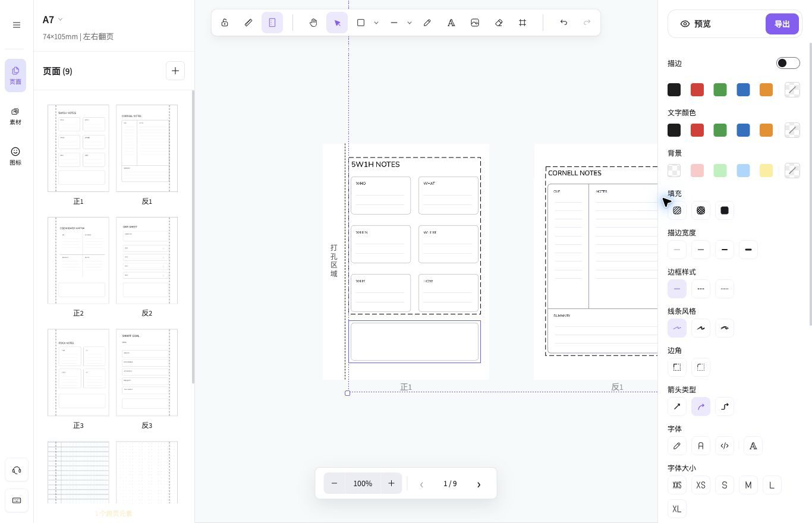
Task: Click the 预览 preview button
Action: point(695,24)
